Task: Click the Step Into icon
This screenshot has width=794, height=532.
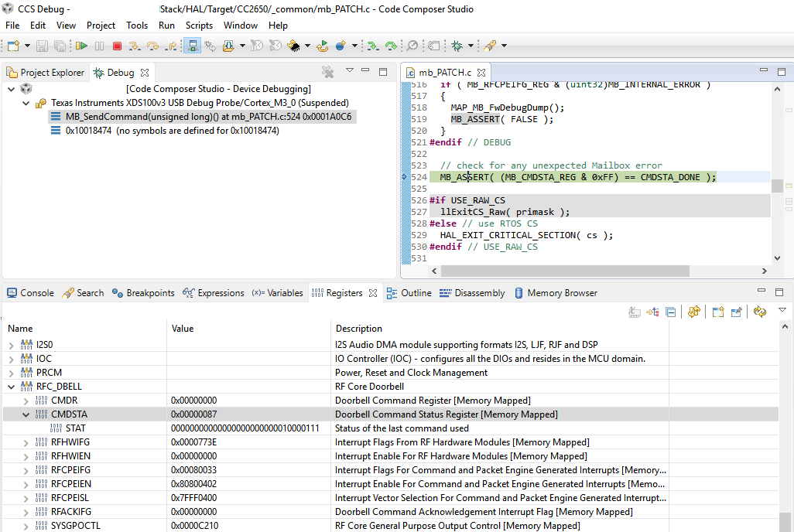Action: [135, 46]
